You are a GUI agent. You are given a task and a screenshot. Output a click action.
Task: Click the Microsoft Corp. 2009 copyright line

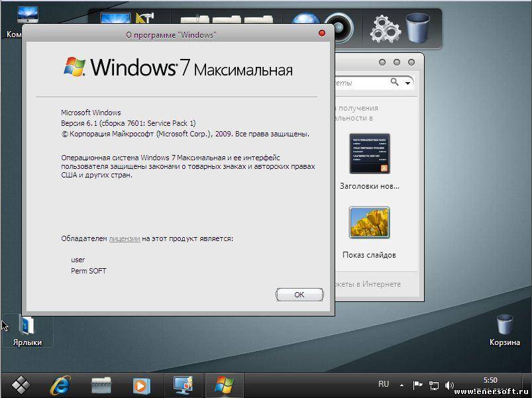(186, 134)
